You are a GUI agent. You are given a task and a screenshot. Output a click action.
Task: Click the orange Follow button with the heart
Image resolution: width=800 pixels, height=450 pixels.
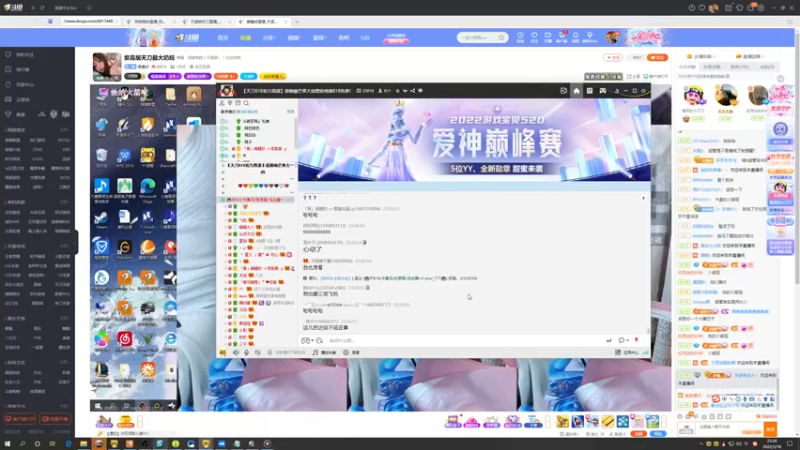[657, 57]
